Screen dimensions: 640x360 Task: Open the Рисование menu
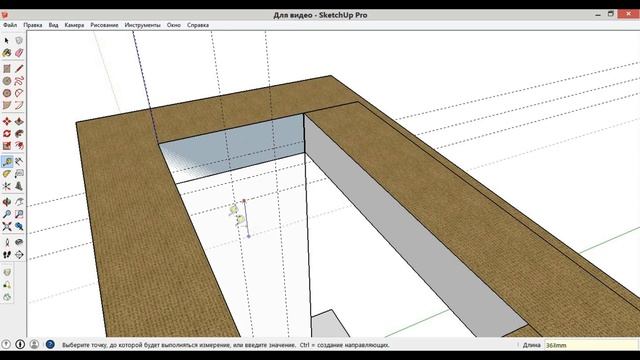coord(104,25)
